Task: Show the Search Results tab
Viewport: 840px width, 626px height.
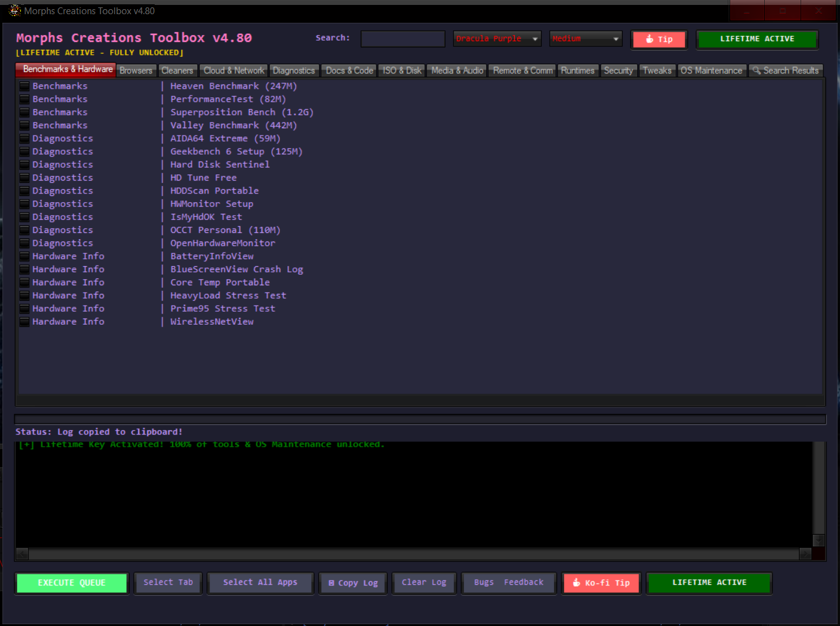Action: click(x=786, y=71)
